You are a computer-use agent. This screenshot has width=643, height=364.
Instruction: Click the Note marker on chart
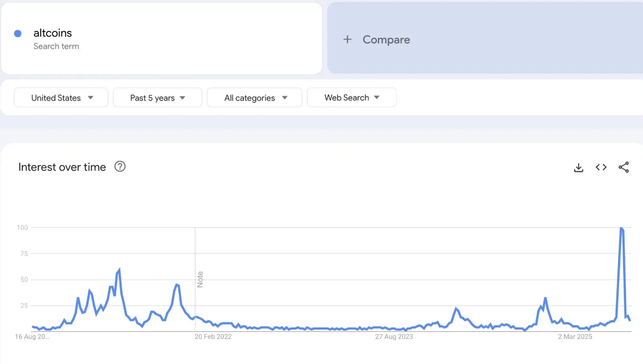(x=200, y=279)
